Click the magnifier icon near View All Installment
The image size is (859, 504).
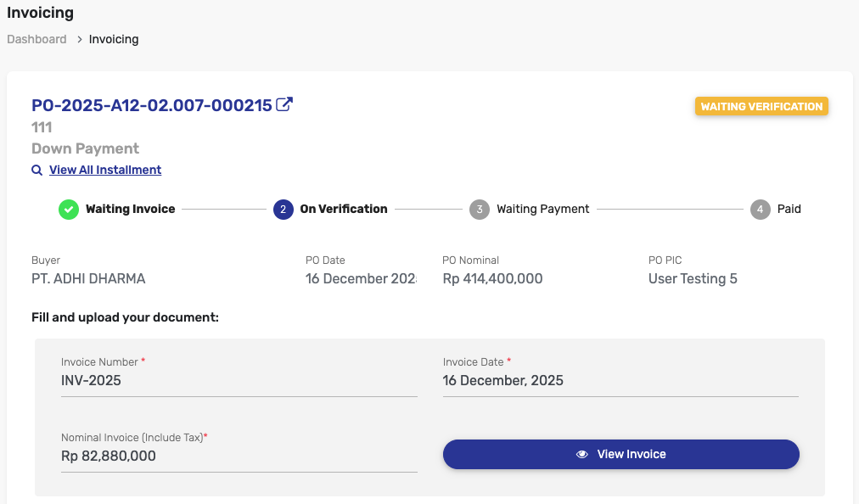(36, 170)
